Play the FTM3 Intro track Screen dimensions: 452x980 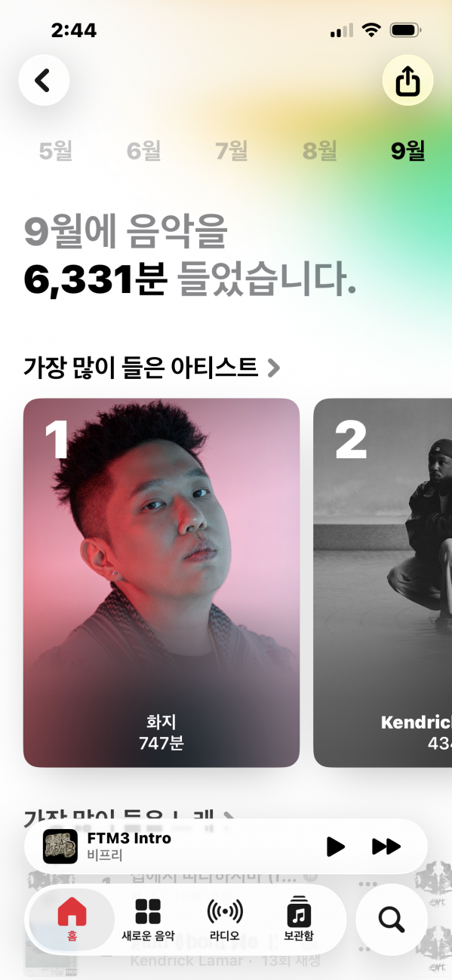click(x=336, y=846)
